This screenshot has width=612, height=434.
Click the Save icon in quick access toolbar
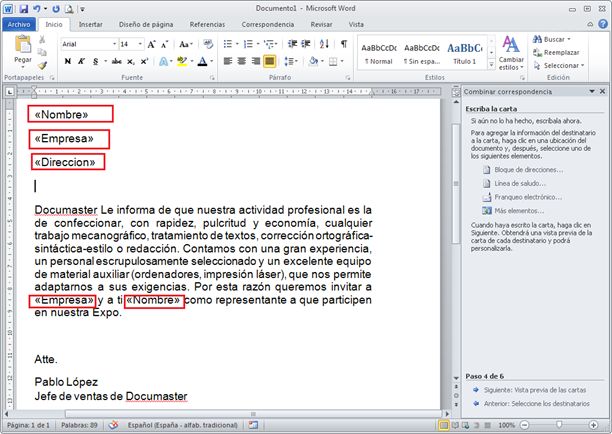23,9
